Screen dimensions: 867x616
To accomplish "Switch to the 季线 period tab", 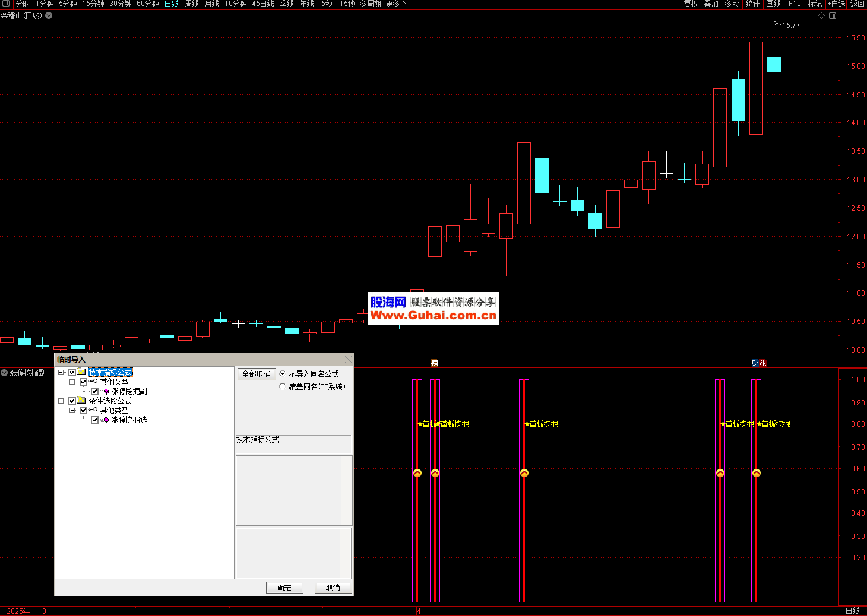I will coord(287,4).
